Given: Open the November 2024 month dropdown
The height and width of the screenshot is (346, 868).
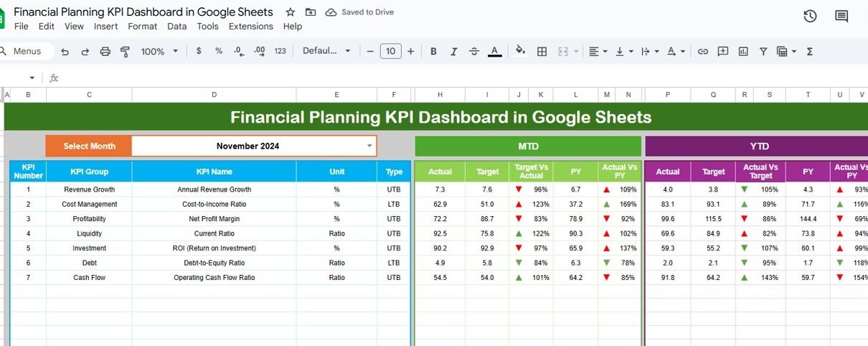Looking at the screenshot, I should point(370,146).
